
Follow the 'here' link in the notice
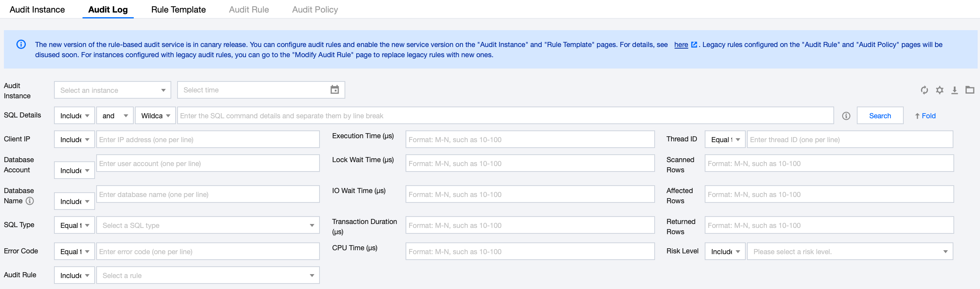click(681, 45)
